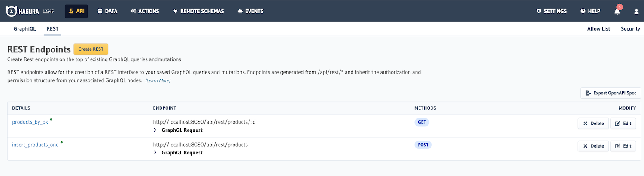
Task: Expand GraphQL Request for insert_products_one
Action: [178, 153]
